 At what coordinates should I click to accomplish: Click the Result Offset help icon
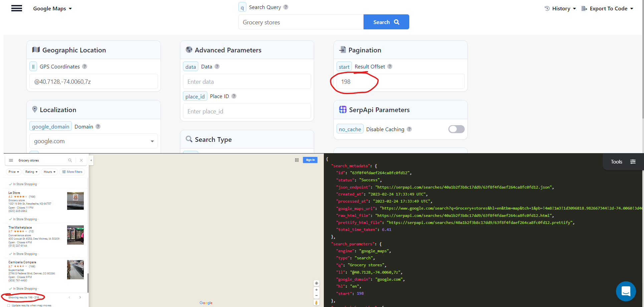(390, 66)
